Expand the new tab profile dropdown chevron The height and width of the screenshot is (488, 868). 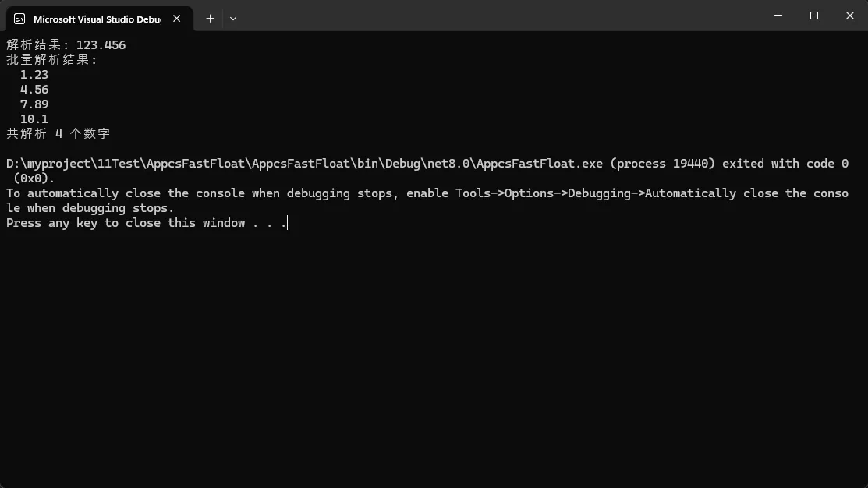(233, 18)
